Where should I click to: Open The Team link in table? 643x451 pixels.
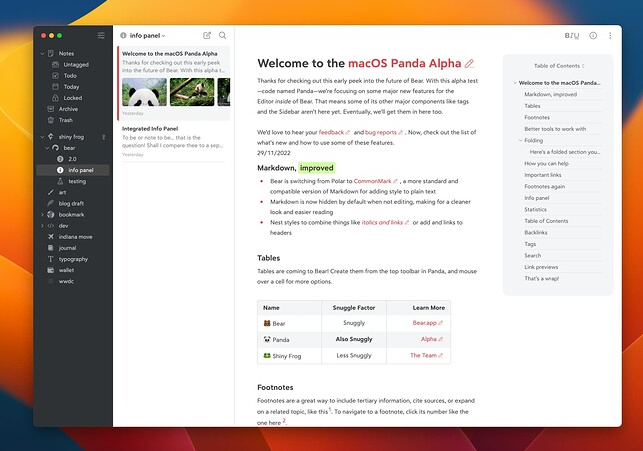[x=426, y=355]
